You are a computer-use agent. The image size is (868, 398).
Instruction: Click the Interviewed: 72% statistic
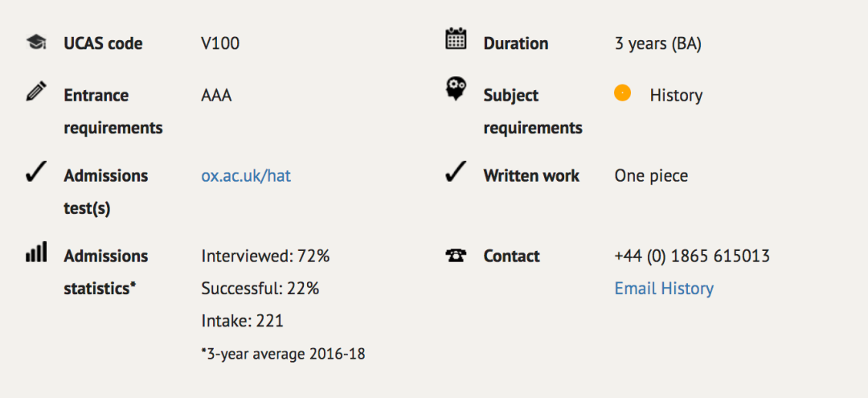(265, 256)
